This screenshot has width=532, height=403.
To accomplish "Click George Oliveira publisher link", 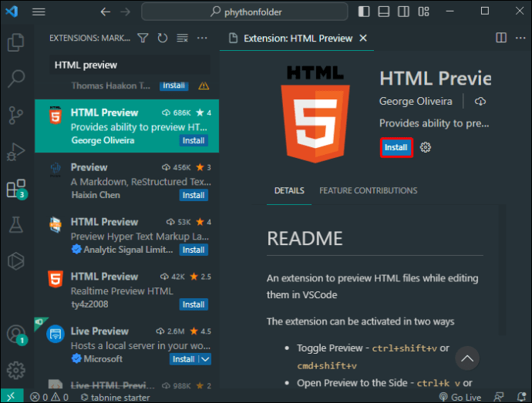I will (x=416, y=101).
